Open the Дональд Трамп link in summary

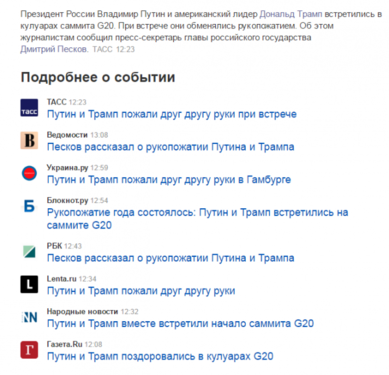[x=291, y=14]
